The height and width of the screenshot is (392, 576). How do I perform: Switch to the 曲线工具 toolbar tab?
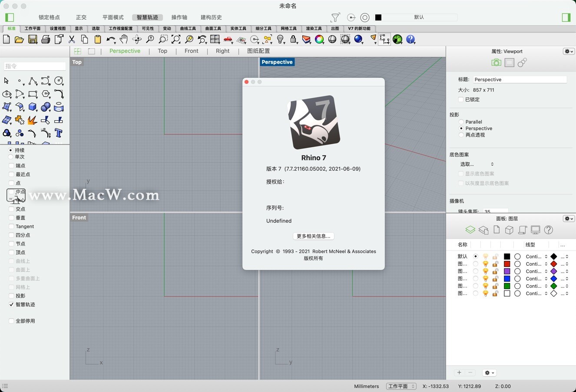click(x=188, y=29)
